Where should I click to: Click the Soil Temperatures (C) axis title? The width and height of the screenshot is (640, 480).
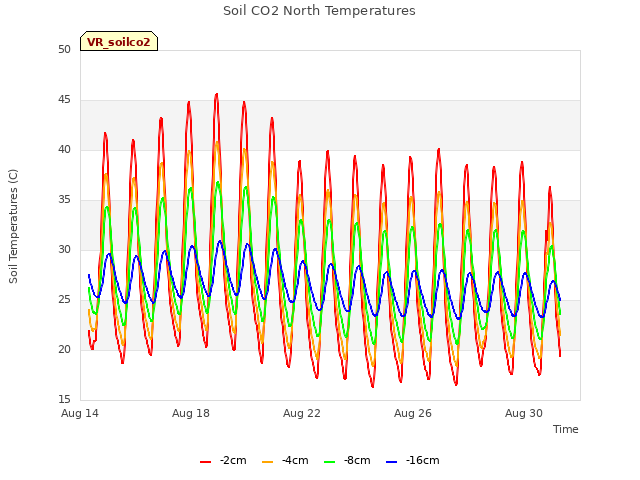click(x=13, y=226)
